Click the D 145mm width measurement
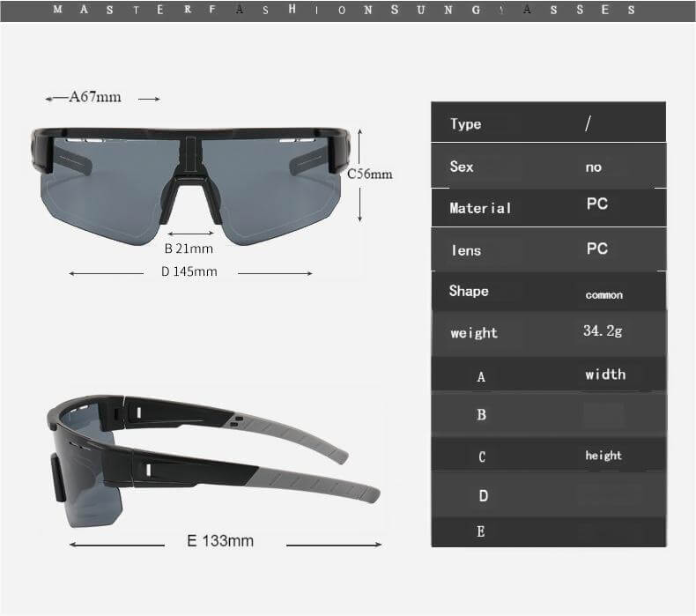Screen dimensions: 696x616 click(189, 271)
